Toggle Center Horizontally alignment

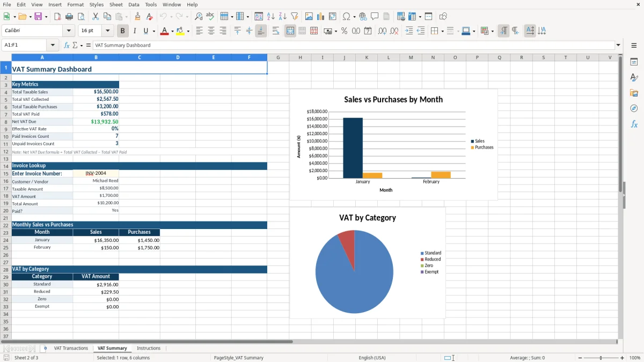211,31
